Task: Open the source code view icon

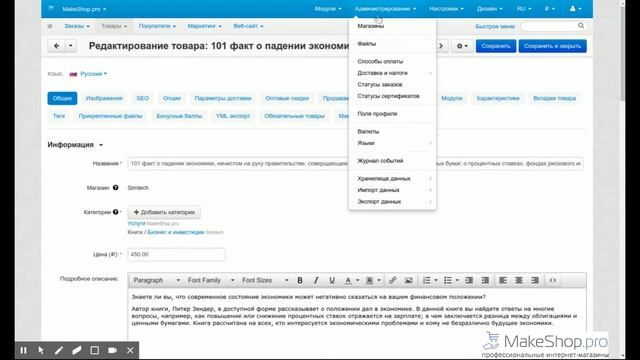Action: pyautogui.click(x=553, y=280)
